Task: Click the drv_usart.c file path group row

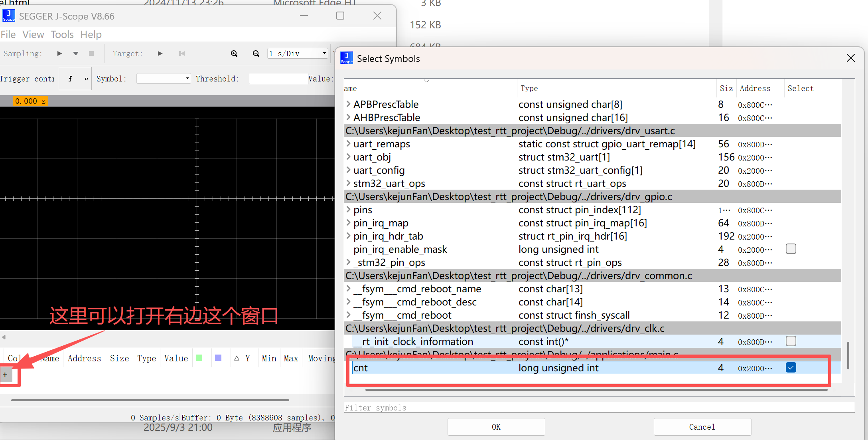Action: tap(593, 131)
